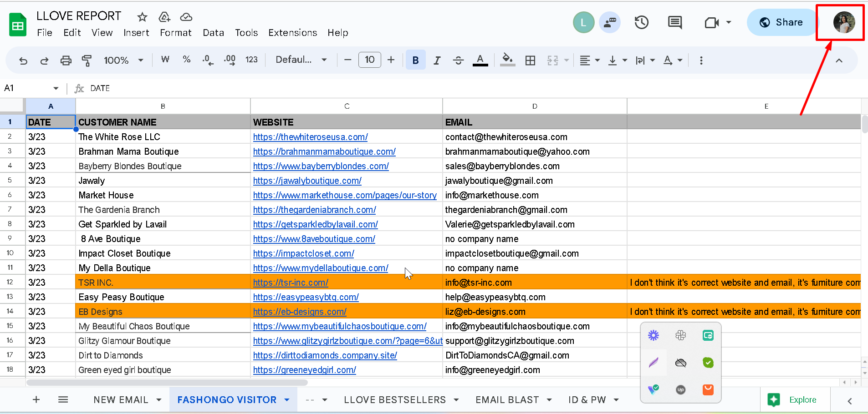Open the thewhiteroseusa.com link
Screen dimensions: 868x414
pos(310,137)
